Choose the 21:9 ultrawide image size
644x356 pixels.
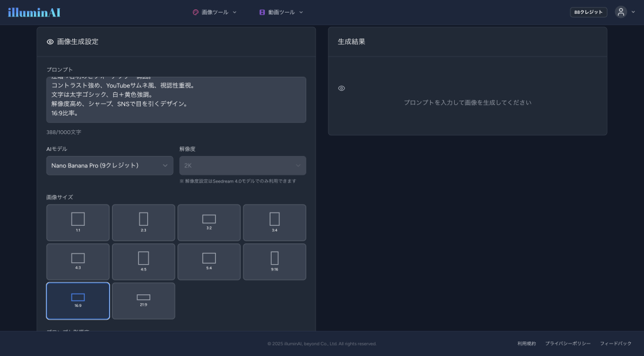143,300
